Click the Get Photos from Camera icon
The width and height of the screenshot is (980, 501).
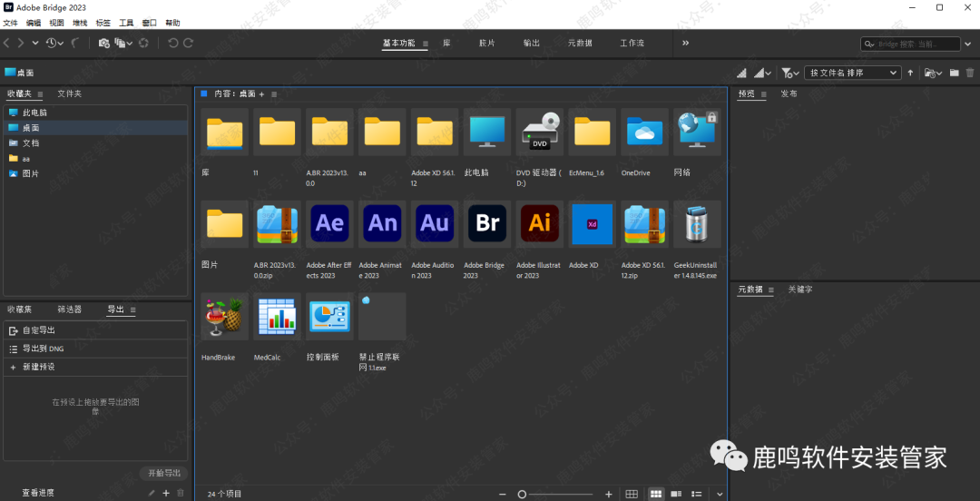103,43
